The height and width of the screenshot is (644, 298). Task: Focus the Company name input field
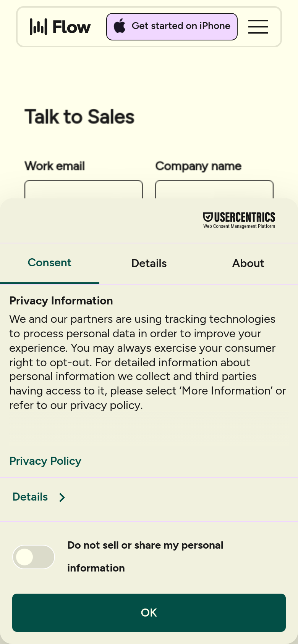[x=214, y=189]
